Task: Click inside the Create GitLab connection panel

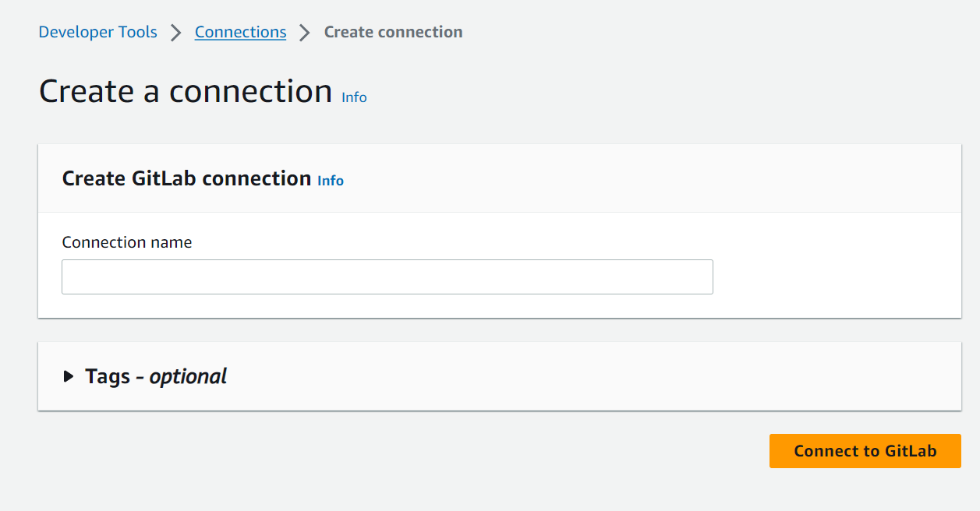Action: (x=499, y=230)
